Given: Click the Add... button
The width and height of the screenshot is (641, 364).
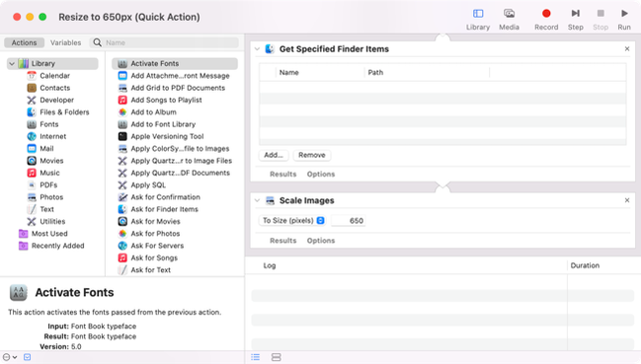Looking at the screenshot, I should (x=274, y=155).
